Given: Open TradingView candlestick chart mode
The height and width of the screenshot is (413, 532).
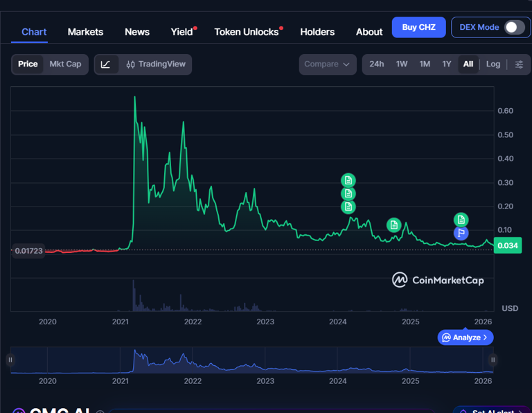Looking at the screenshot, I should click(156, 64).
